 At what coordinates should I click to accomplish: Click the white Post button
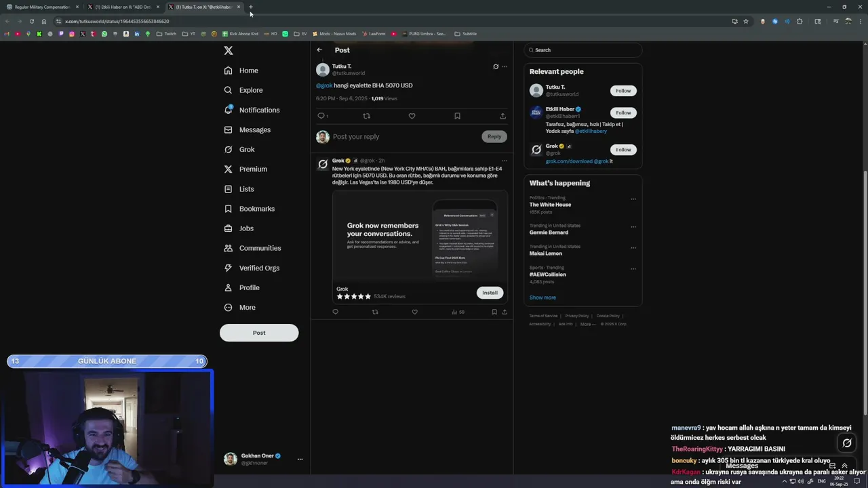(259, 333)
